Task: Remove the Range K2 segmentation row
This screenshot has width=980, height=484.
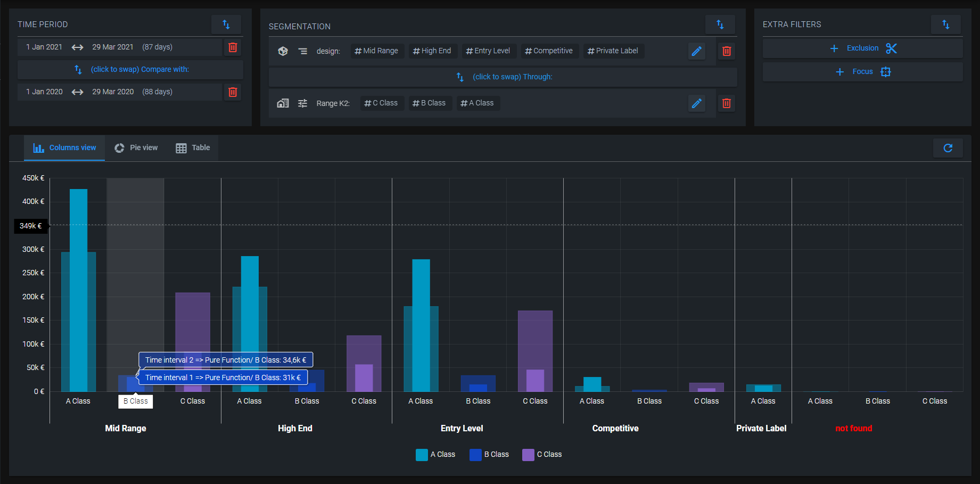Action: pos(726,103)
